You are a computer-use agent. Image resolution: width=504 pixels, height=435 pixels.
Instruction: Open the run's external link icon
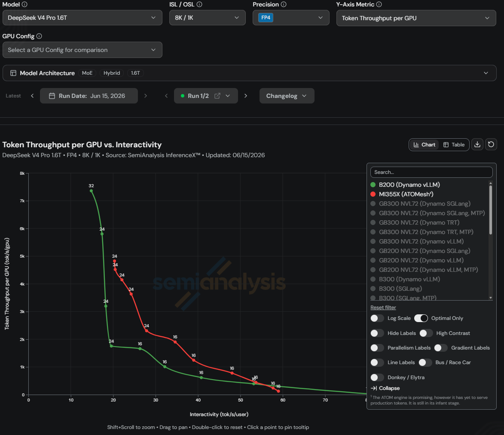[217, 96]
